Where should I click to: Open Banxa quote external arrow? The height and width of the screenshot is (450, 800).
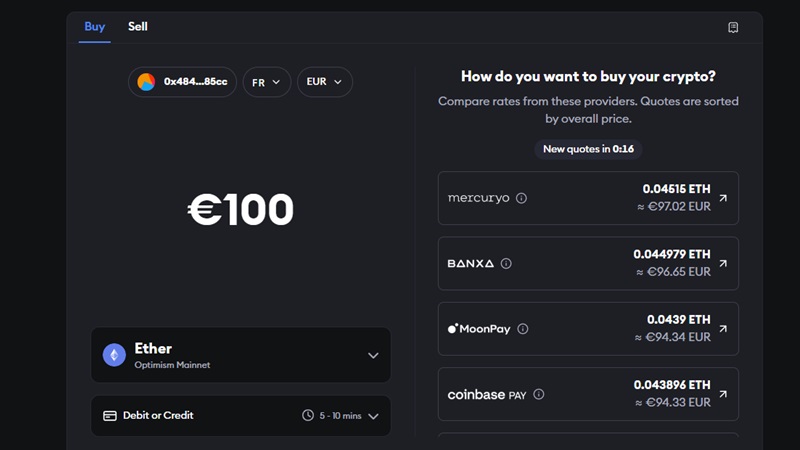[723, 263]
